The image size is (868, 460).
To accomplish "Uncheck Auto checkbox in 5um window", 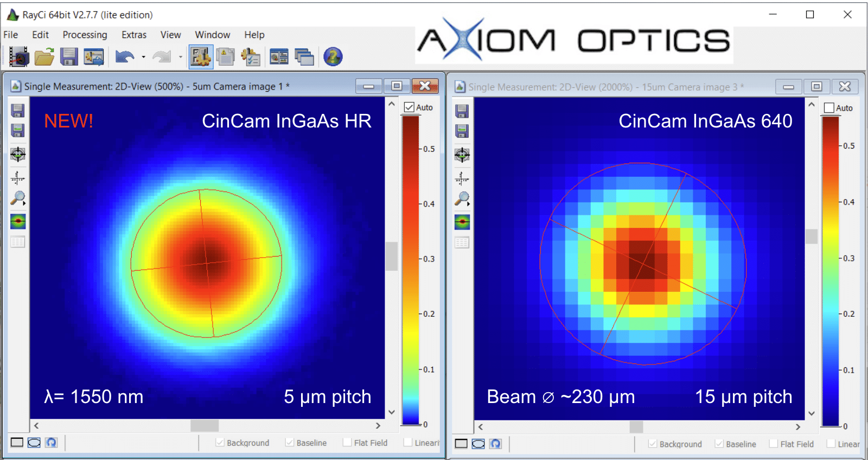I will pyautogui.click(x=410, y=107).
